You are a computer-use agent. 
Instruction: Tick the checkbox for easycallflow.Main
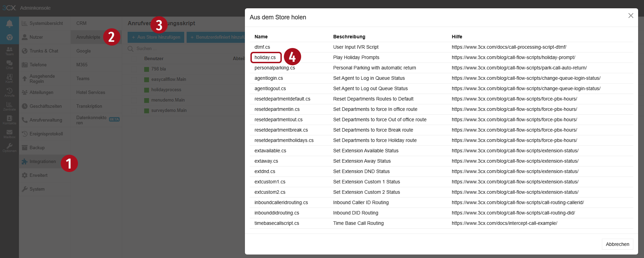click(x=134, y=79)
